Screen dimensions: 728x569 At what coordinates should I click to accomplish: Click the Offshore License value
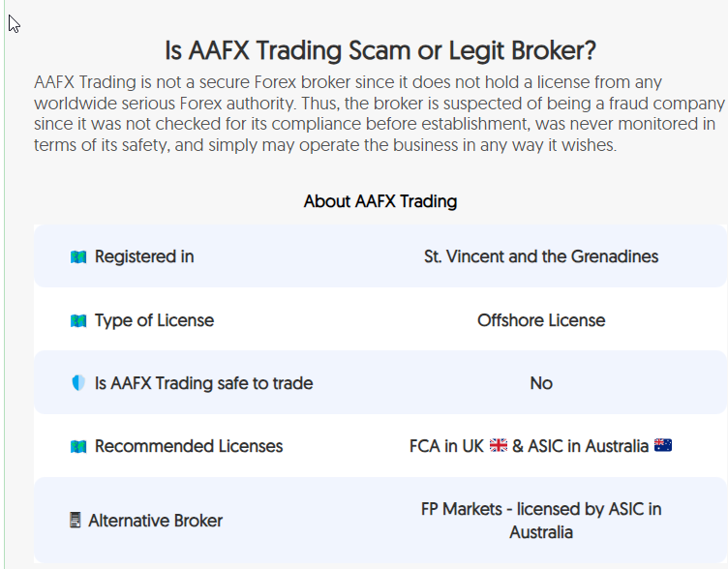(x=541, y=320)
